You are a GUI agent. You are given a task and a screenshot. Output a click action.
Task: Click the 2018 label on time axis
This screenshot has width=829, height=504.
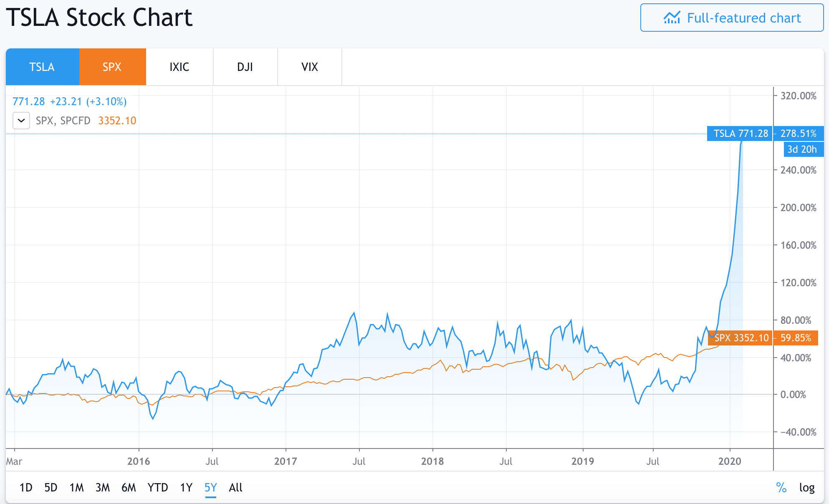pyautogui.click(x=432, y=461)
